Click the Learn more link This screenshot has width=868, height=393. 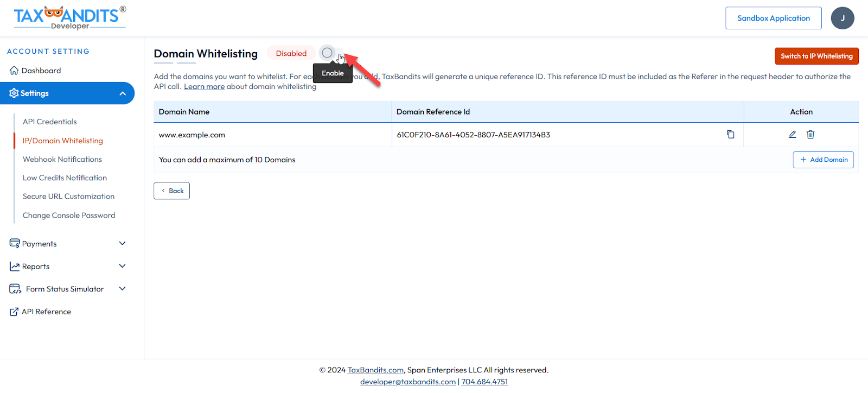(x=204, y=87)
